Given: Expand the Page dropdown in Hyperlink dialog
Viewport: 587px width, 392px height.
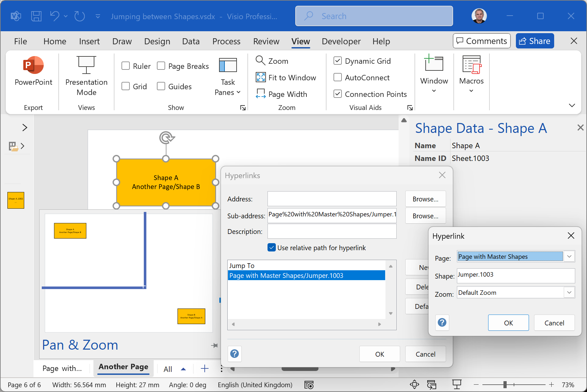Looking at the screenshot, I should [569, 257].
